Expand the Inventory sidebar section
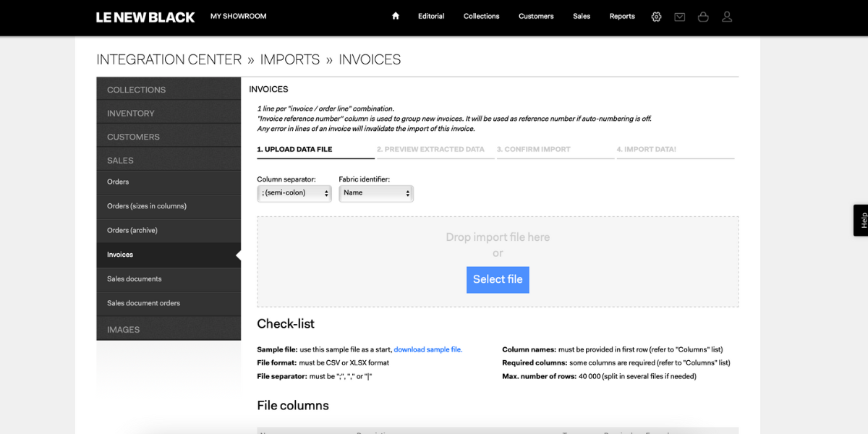The height and width of the screenshot is (434, 868). (169, 113)
